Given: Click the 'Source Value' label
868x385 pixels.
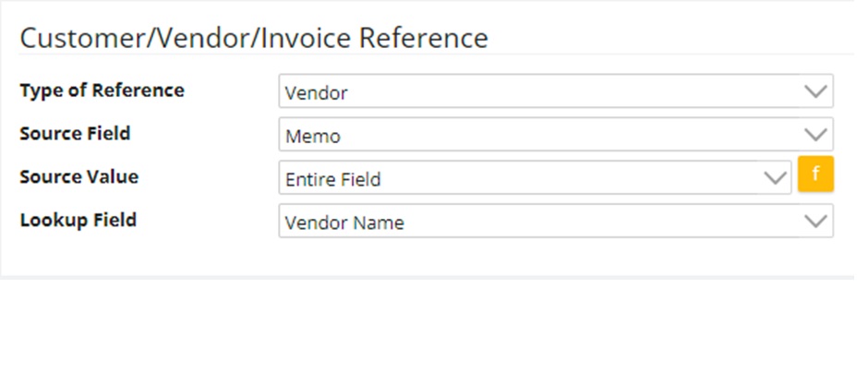Looking at the screenshot, I should coord(78,176).
